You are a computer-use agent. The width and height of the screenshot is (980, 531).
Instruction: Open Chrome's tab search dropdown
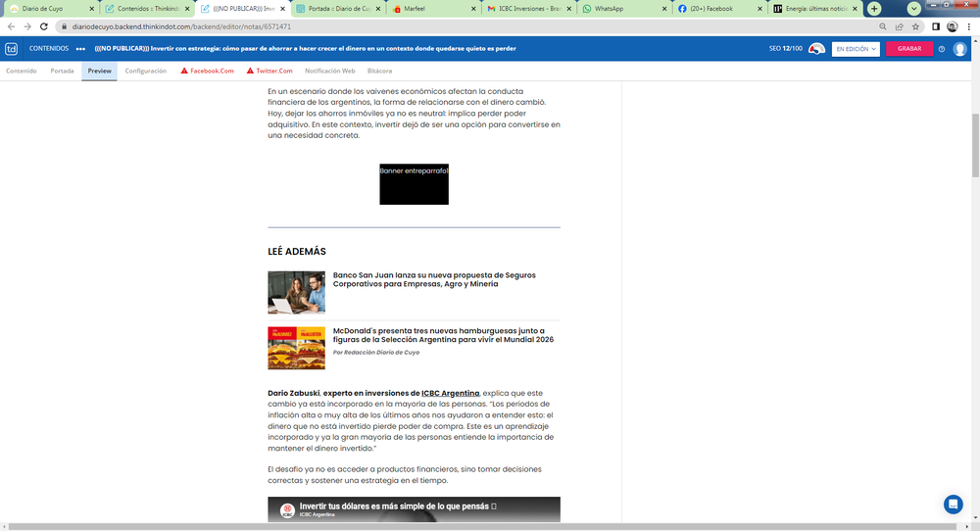[x=913, y=8]
